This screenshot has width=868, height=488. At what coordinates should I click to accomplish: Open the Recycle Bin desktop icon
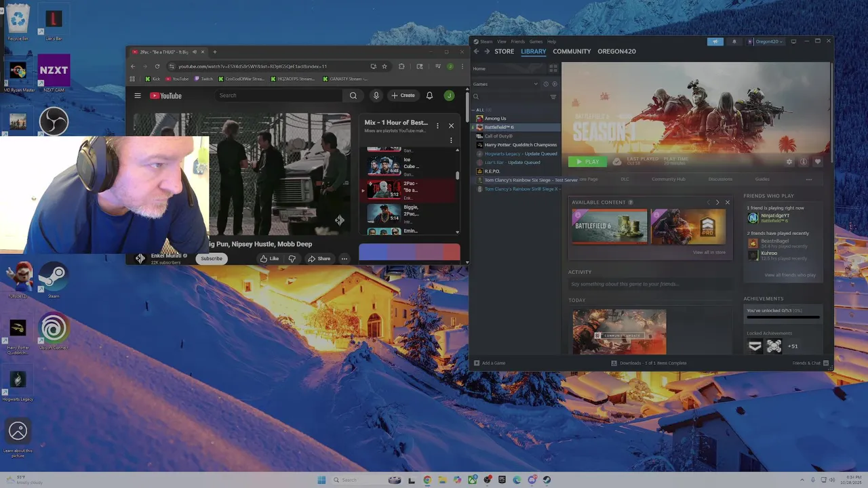(x=18, y=24)
